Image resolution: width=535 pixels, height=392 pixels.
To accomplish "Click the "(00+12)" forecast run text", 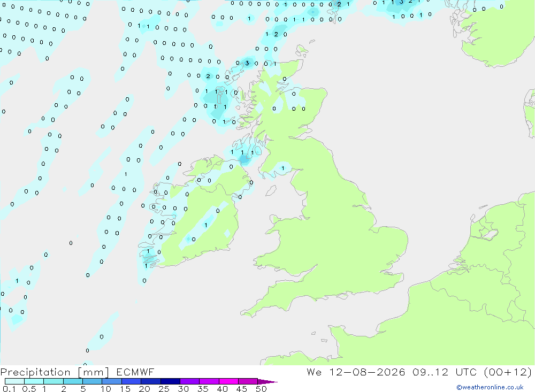I will [508, 372].
